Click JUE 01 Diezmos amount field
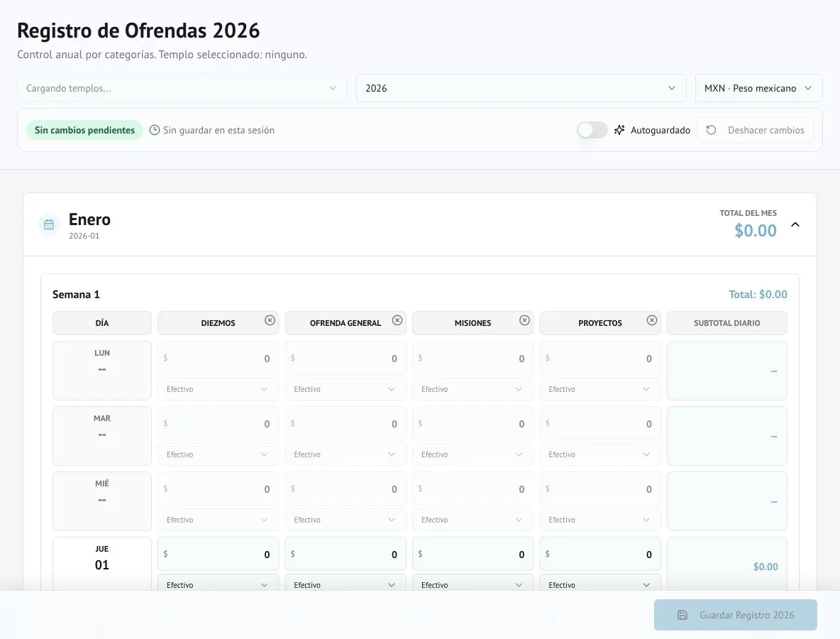Screen dimensions: 840x639 (x=218, y=554)
